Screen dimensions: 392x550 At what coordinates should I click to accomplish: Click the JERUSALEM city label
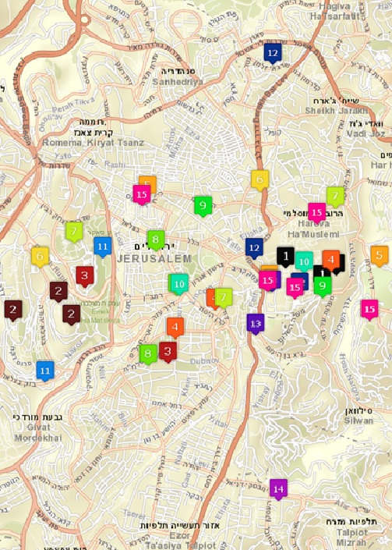(154, 259)
